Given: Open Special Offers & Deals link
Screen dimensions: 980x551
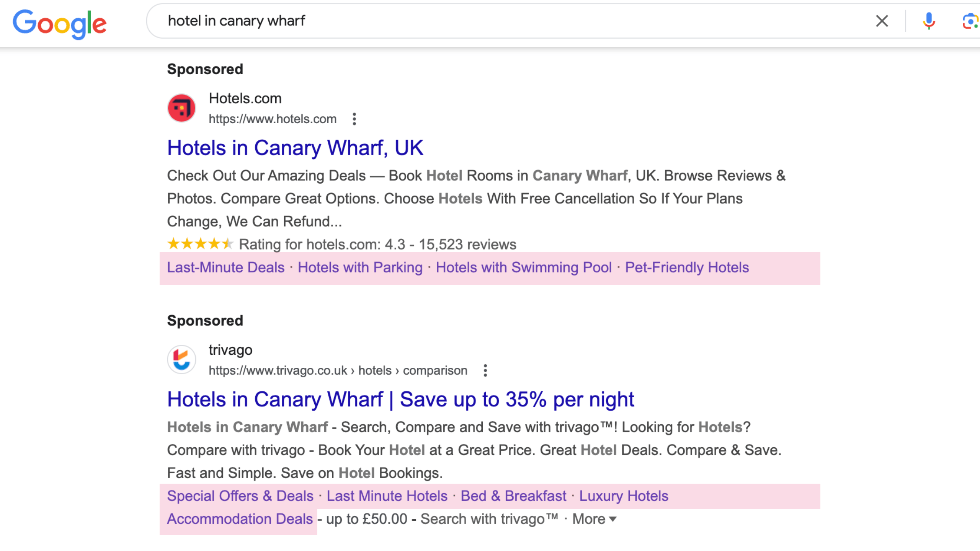Looking at the screenshot, I should point(240,496).
